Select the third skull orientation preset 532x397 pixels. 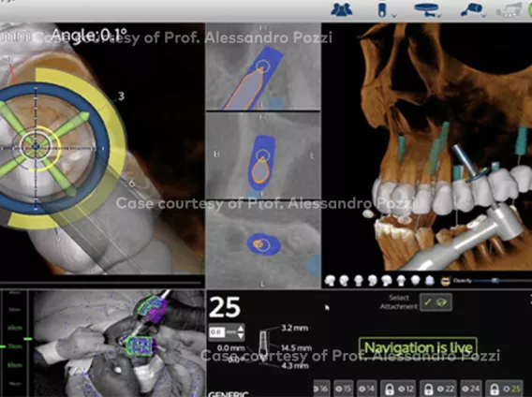(359, 281)
